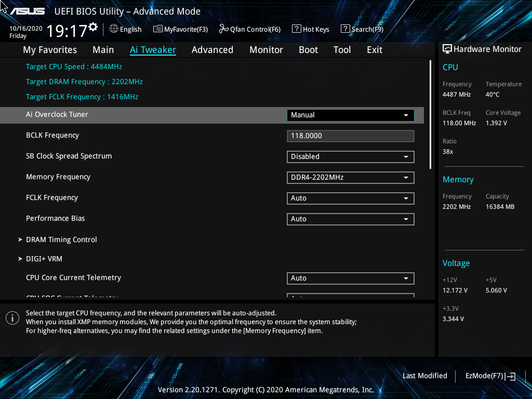Click the ASUS logo
Viewport: 532px width, 399px height.
click(27, 11)
